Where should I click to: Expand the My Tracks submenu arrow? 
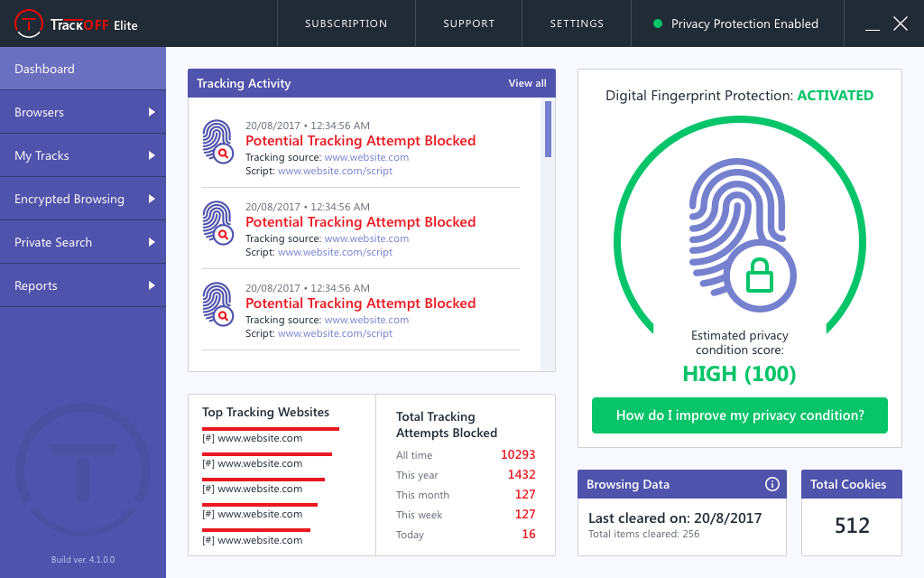tap(152, 155)
